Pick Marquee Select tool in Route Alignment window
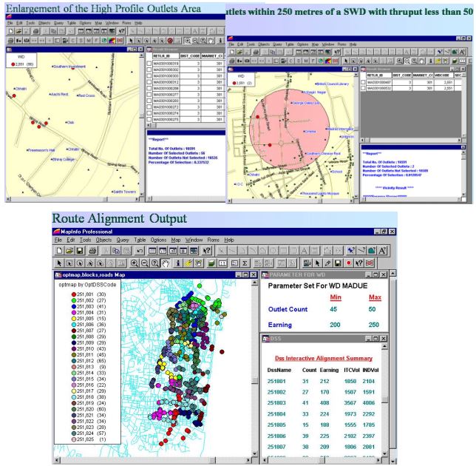 pyautogui.click(x=69, y=263)
